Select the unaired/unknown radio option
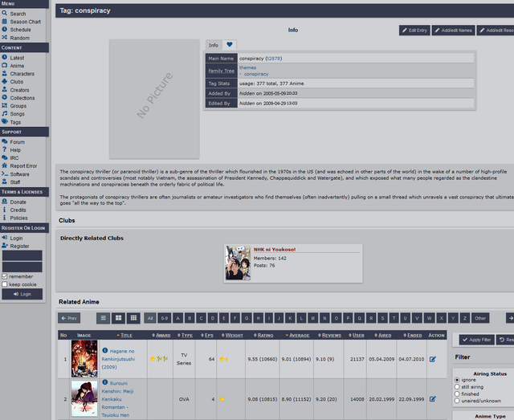 pos(457,401)
